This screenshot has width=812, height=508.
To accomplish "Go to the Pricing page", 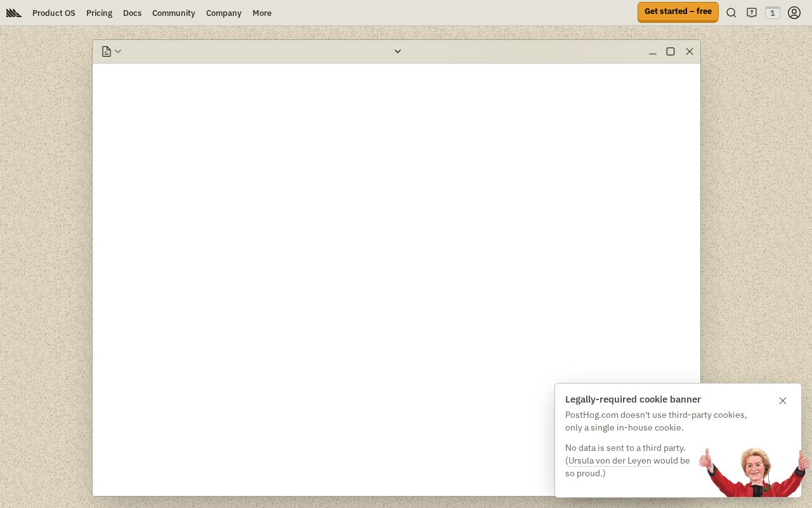I will [99, 13].
